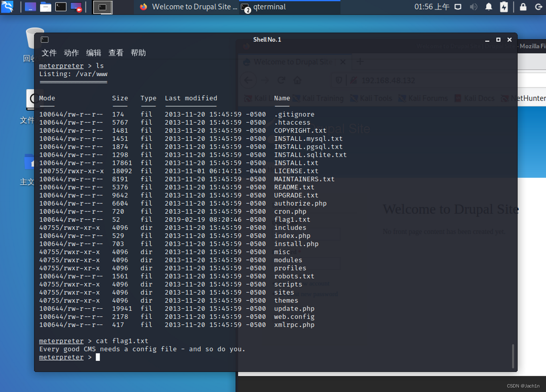Open the trash icon on the desktop

(34, 38)
